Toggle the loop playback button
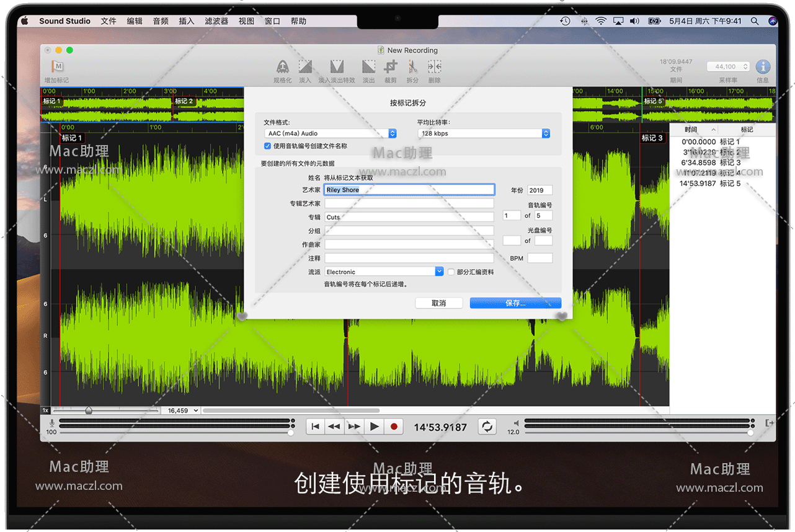Viewport: 795px width, 532px height. pos(487,427)
